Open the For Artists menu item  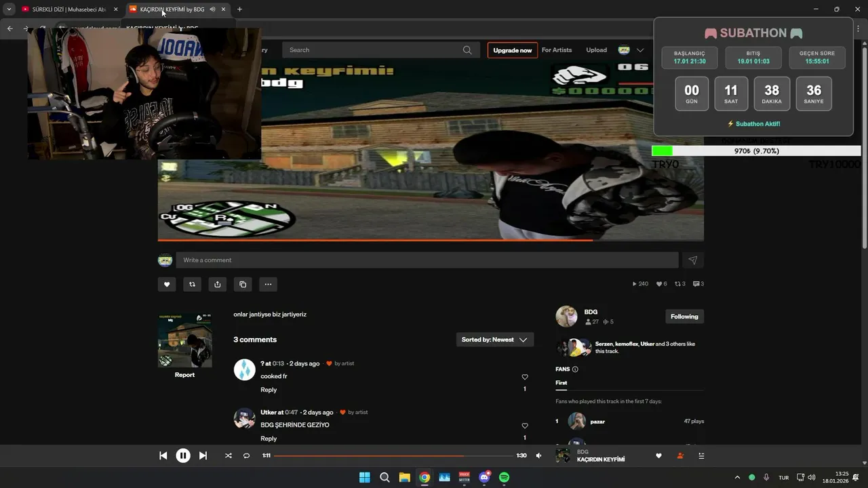click(x=557, y=50)
